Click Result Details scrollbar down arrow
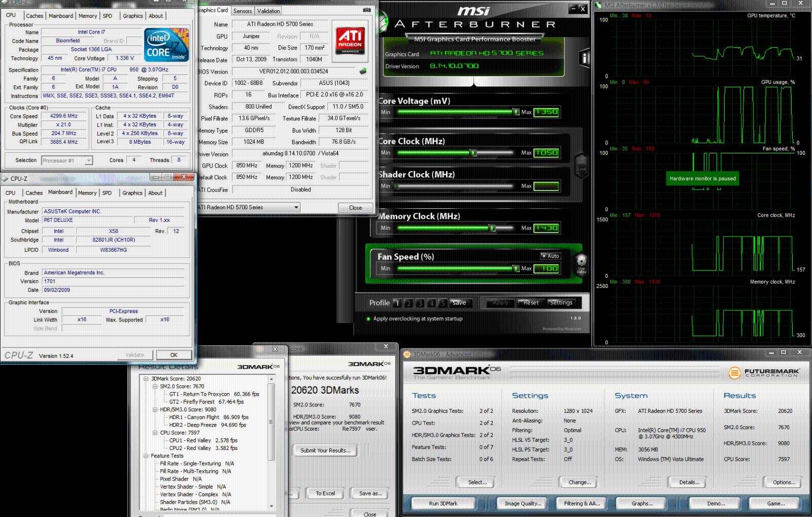This screenshot has height=517, width=812. click(x=272, y=506)
